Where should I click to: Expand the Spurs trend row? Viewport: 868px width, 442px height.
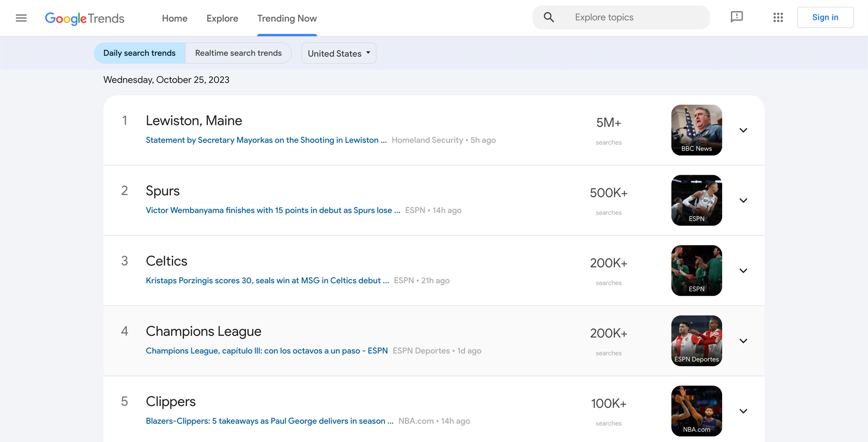point(743,200)
